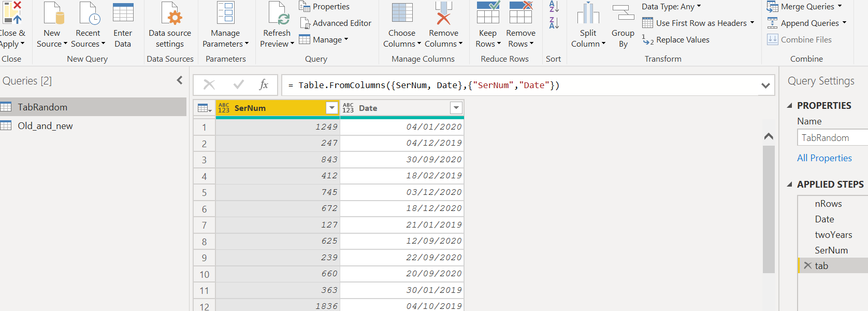
Task: Select row number 5
Action: [205, 192]
